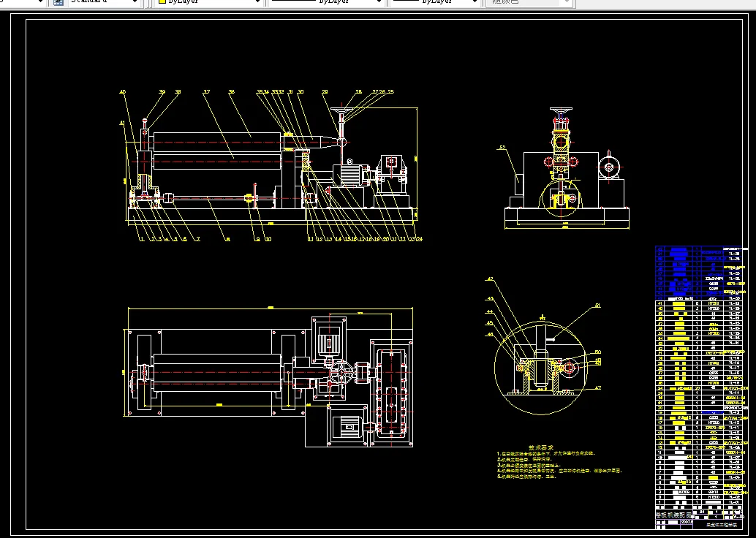The width and height of the screenshot is (756, 538).
Task: Select balloon number 8 in front view
Action: point(228,238)
